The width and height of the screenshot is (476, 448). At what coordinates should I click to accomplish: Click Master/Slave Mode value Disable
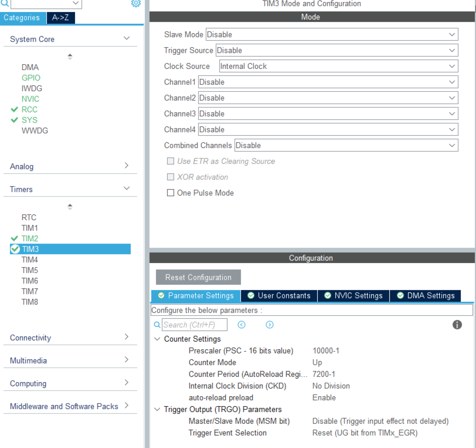(380, 421)
